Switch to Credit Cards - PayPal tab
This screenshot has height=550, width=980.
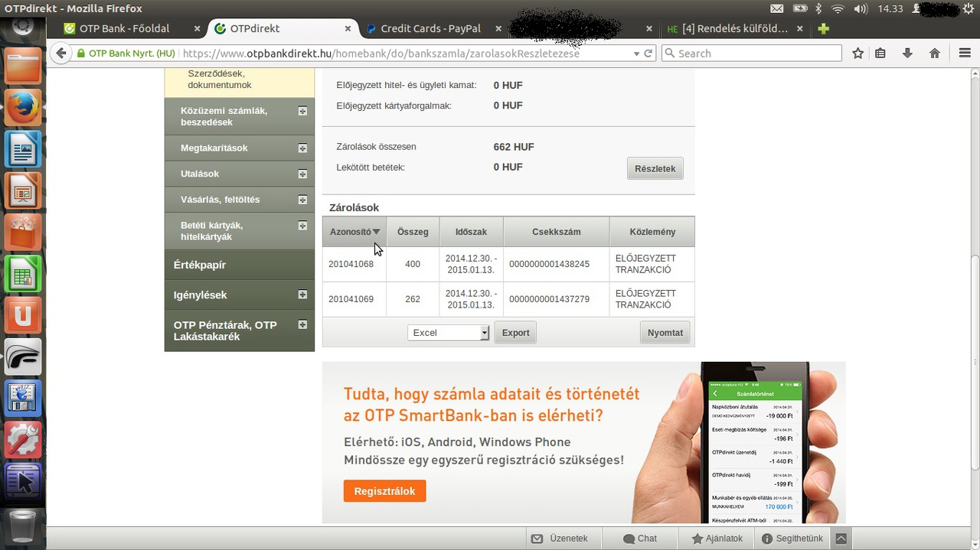coord(432,29)
